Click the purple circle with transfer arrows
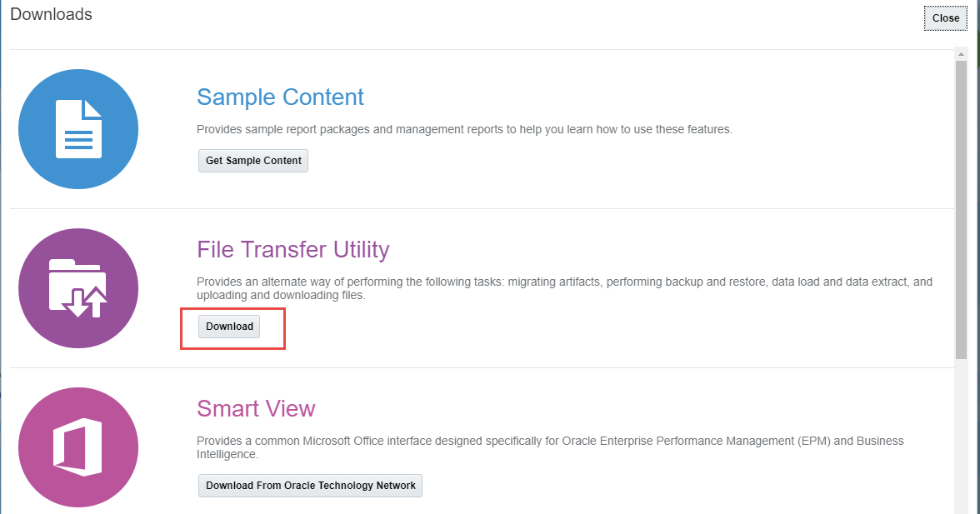Viewport: 980px width, 514px height. [x=78, y=287]
